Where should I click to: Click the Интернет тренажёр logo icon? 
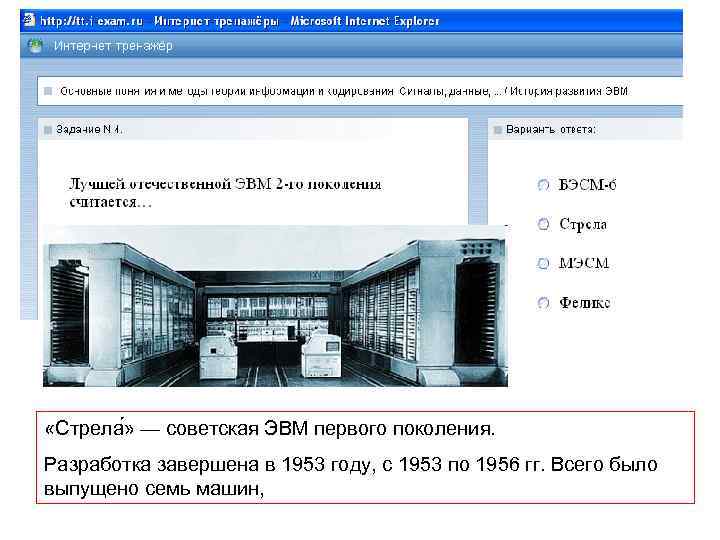(35, 46)
